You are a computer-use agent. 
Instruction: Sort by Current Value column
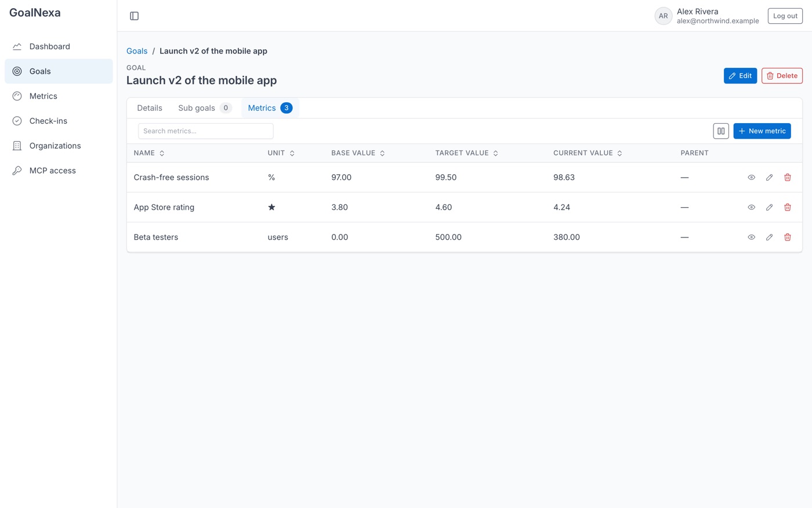(588, 153)
